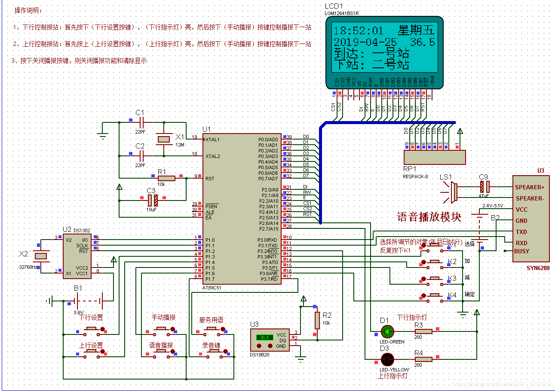
Task: Click the LGM12641BS1R model label
Action: pos(342,13)
